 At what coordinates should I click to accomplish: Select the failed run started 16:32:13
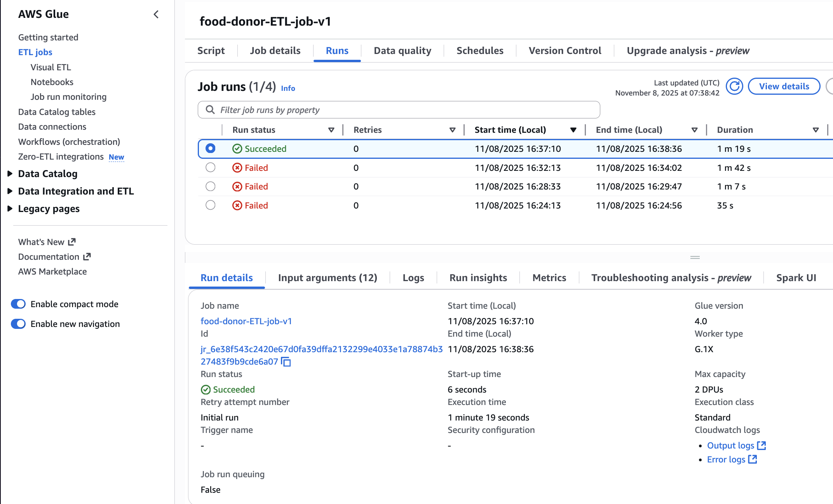pos(211,168)
